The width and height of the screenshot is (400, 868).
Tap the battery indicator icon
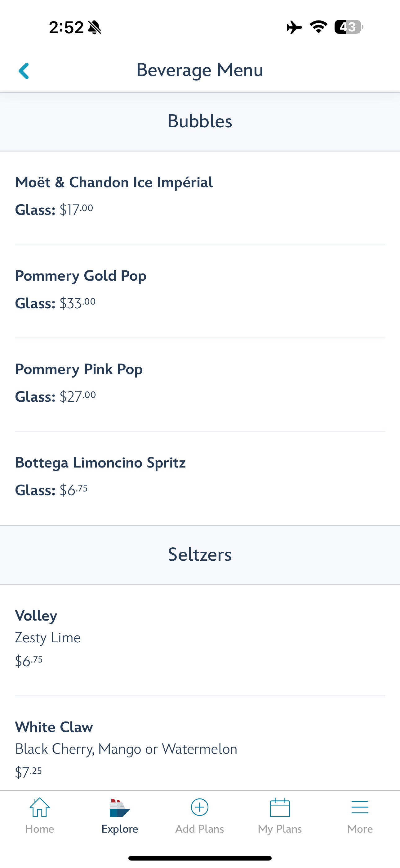[x=348, y=27]
